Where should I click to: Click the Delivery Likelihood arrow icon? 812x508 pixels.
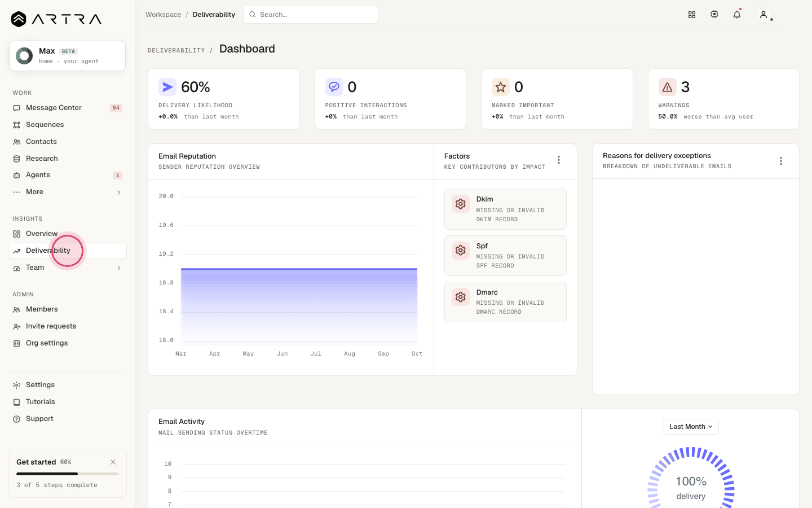point(167,87)
